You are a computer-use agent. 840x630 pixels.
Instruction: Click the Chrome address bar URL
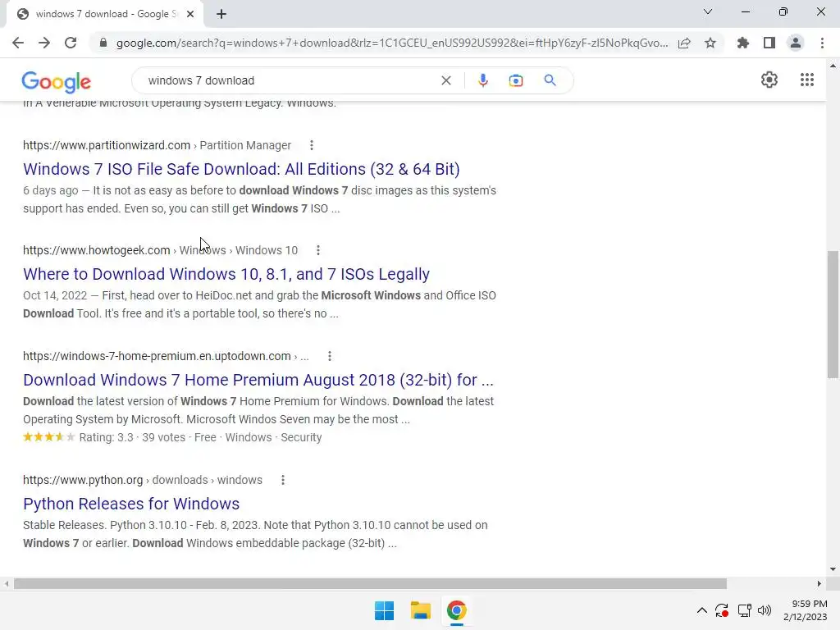(392, 43)
